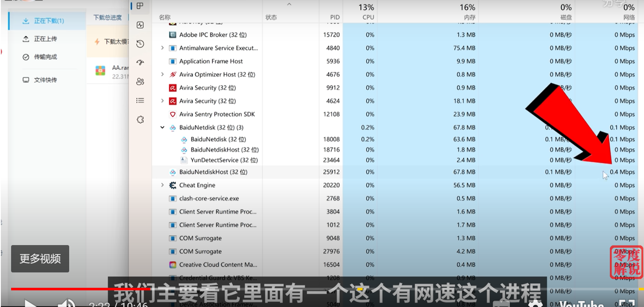644x307 pixels.
Task: Sort processes by the CPU column header
Action: 368,18
